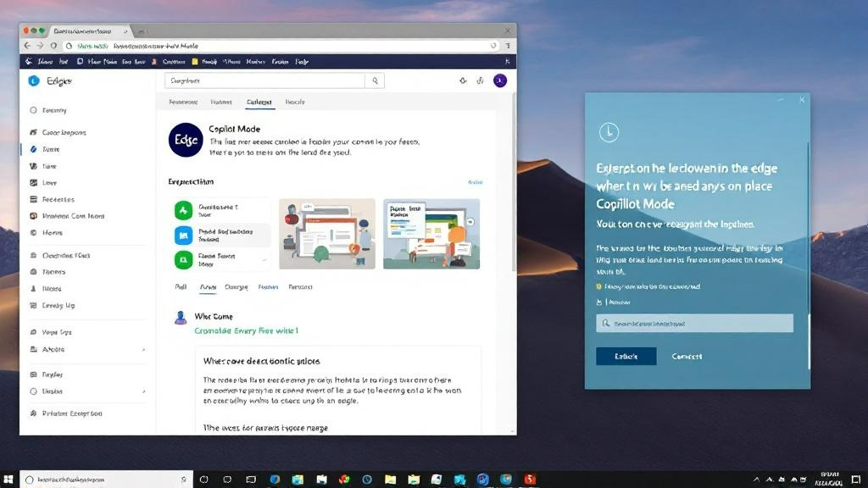Viewport: 868px width, 488px height.
Task: Expand the third list entry's small chevron
Action: pyautogui.click(x=264, y=260)
